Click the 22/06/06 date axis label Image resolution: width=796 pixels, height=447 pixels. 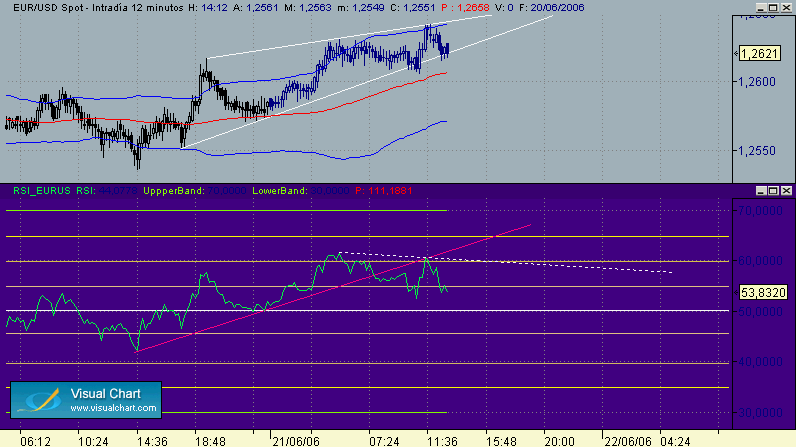[x=628, y=441]
